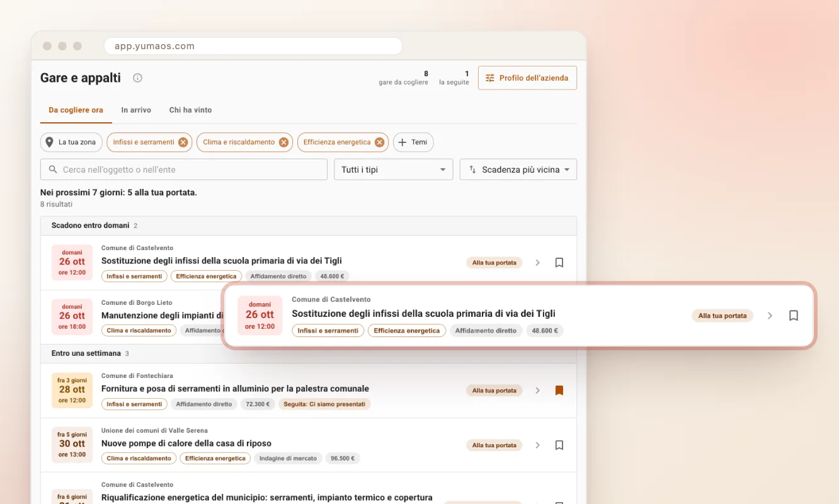
Task: Click the browser address bar app.yumaos.com
Action: (253, 46)
